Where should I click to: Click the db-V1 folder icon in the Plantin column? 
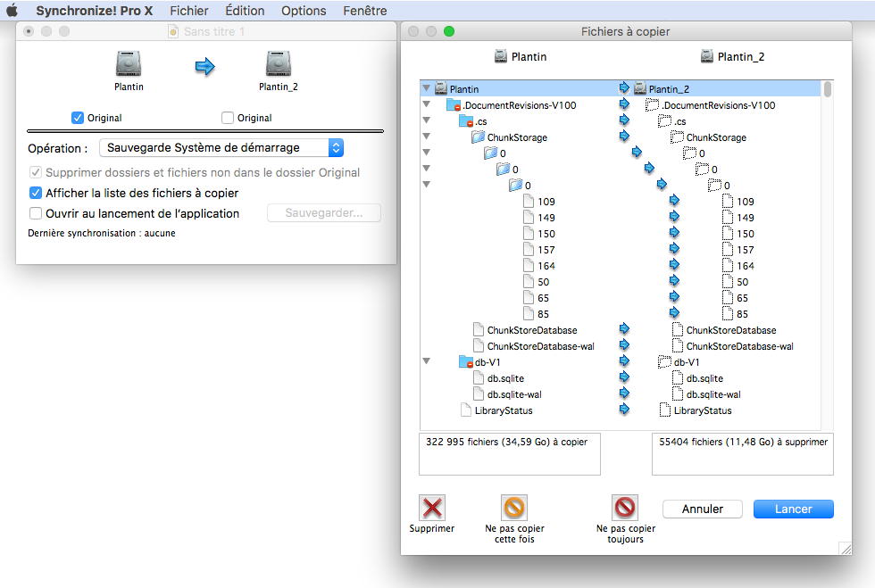(x=466, y=362)
